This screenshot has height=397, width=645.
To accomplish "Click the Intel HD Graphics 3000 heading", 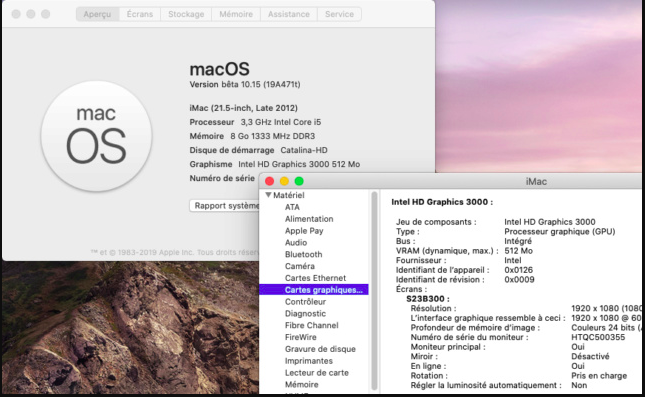I will tap(442, 202).
